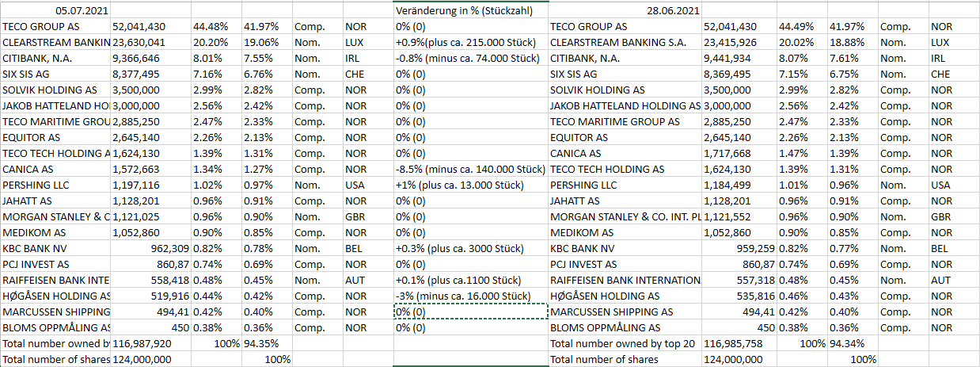The width and height of the screenshot is (980, 367).
Task: Click cell '+1% (plus ca. 13.000 Stück)'
Action: tap(471, 185)
